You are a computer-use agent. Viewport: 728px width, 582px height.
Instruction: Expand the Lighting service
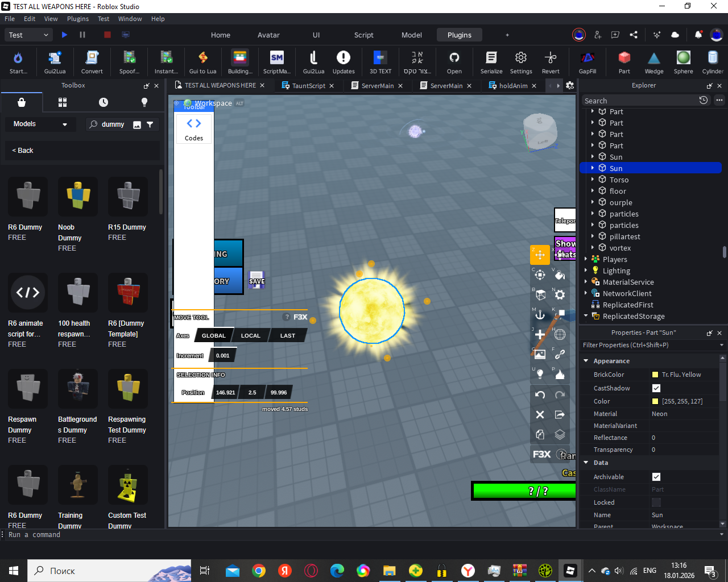click(586, 270)
